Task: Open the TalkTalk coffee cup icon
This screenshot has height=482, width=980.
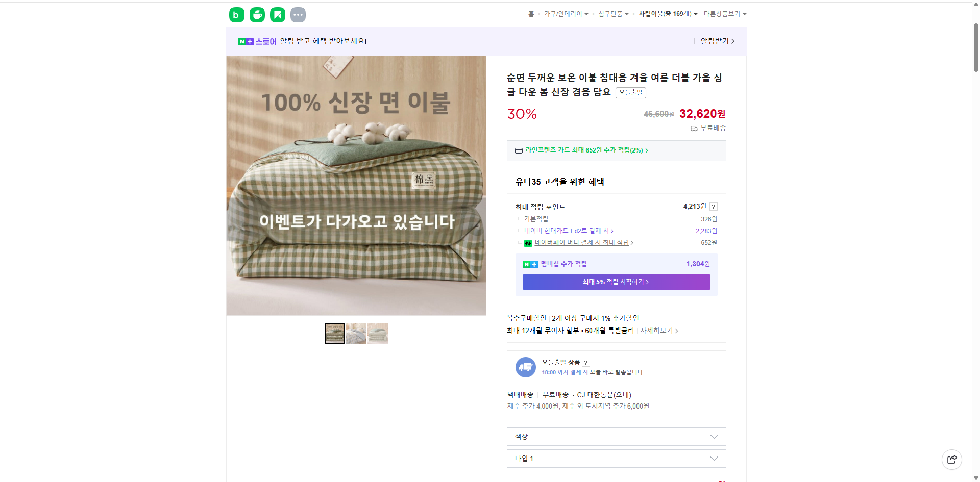Action: (x=257, y=15)
